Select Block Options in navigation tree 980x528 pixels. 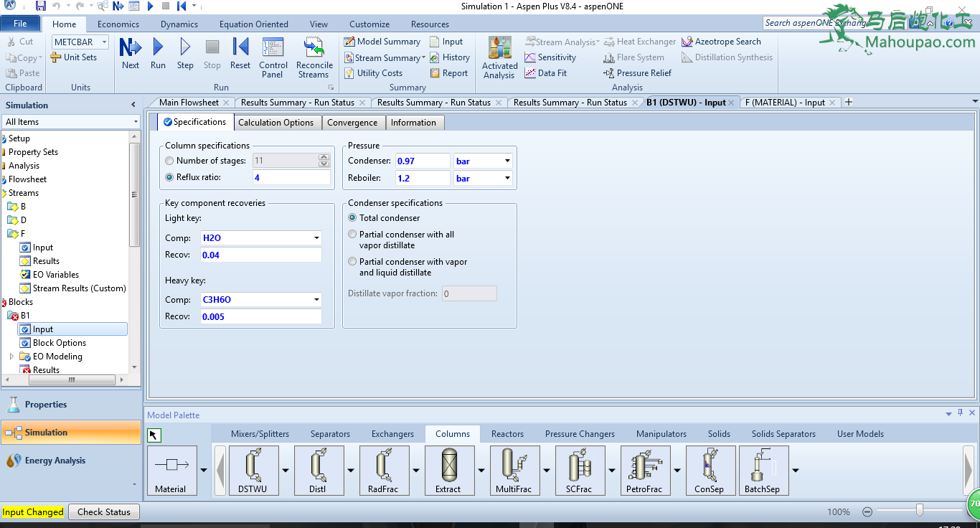[60, 343]
